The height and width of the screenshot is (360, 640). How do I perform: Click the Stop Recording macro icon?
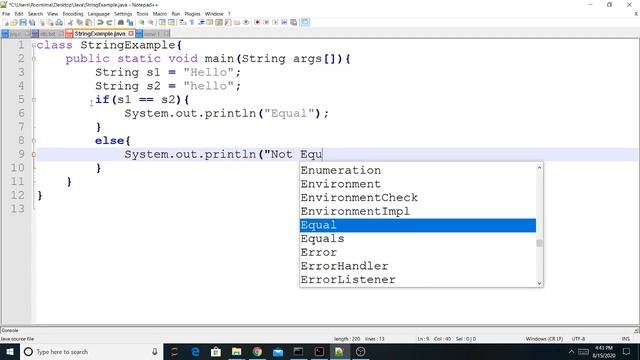pos(266,22)
